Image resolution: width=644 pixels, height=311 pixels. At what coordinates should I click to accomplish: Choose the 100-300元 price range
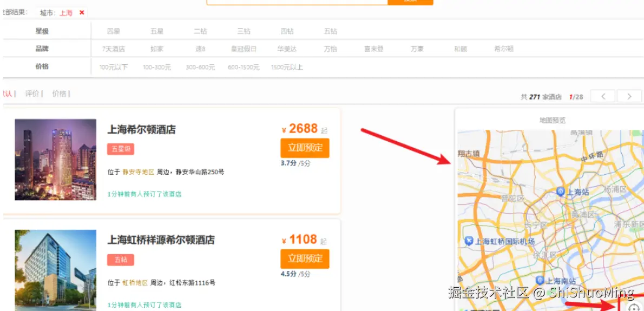pyautogui.click(x=157, y=67)
